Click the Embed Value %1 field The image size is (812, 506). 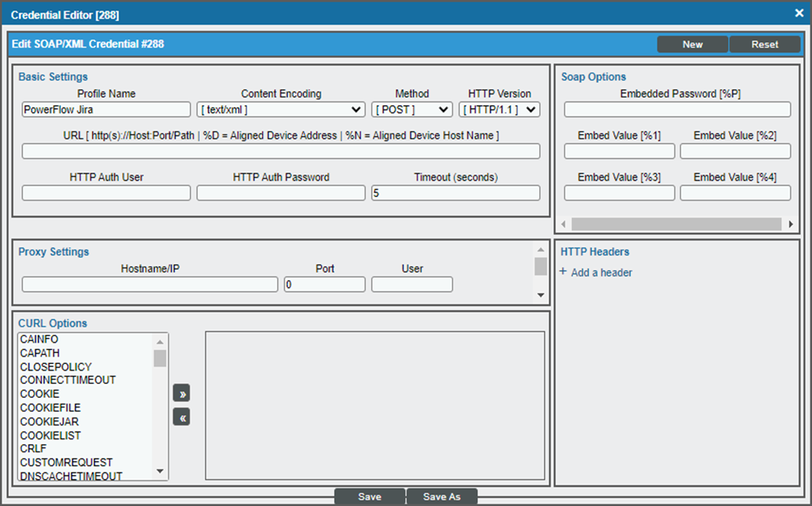tap(619, 151)
